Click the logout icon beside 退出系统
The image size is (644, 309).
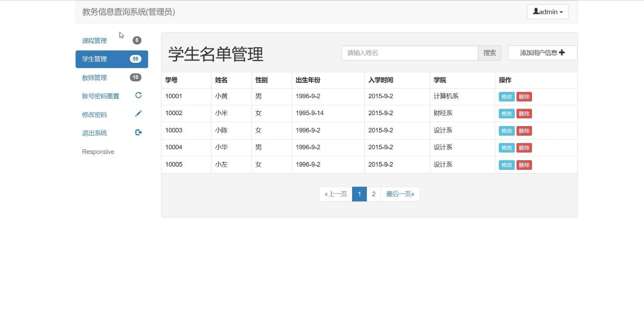[138, 132]
